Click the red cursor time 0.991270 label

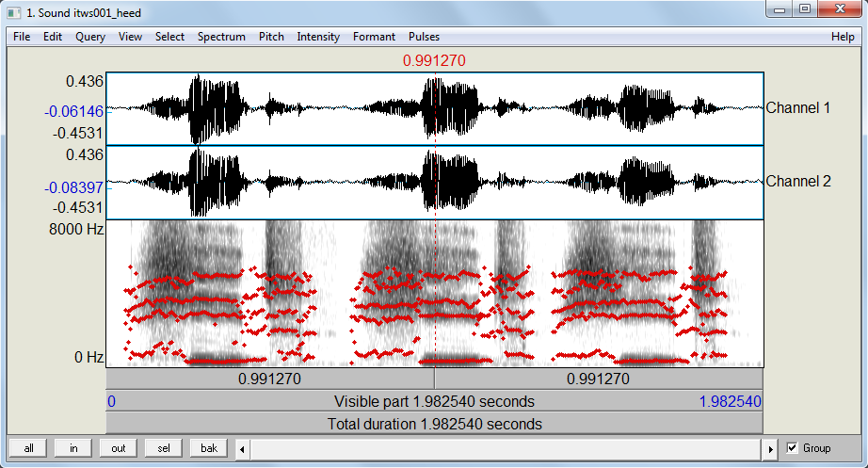tap(434, 60)
